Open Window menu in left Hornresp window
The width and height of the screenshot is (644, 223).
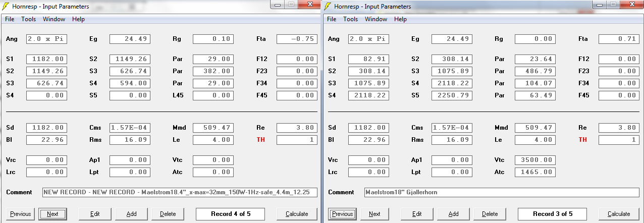(x=54, y=19)
